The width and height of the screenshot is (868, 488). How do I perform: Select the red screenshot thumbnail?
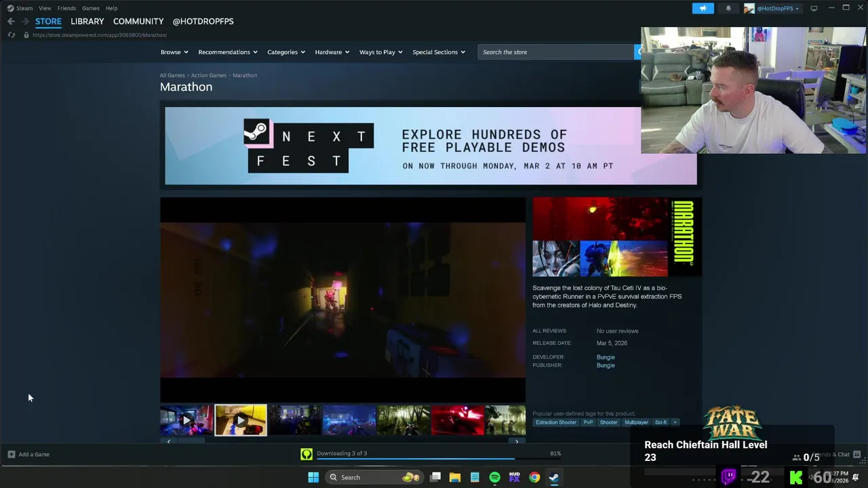point(458,420)
